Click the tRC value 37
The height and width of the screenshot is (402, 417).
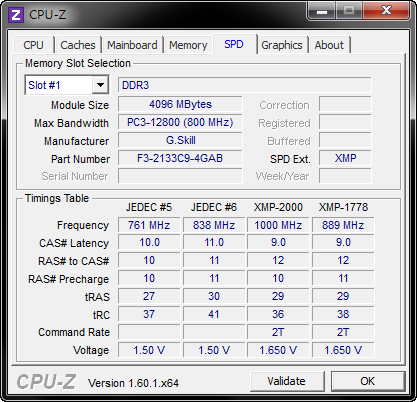click(149, 314)
